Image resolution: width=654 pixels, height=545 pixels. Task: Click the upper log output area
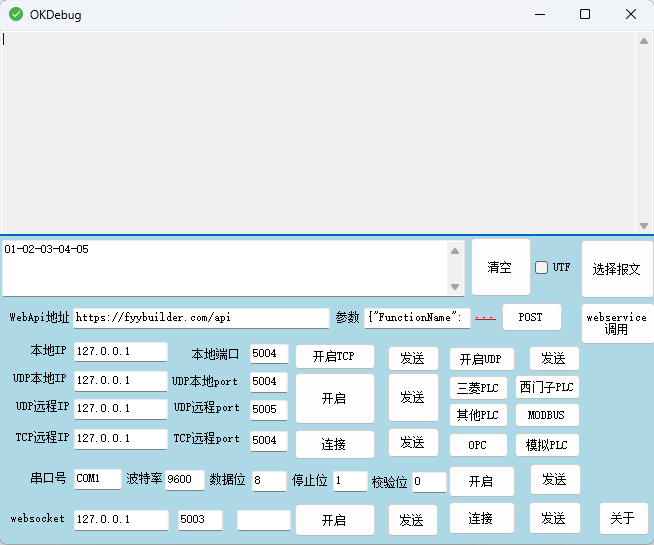(x=319, y=133)
